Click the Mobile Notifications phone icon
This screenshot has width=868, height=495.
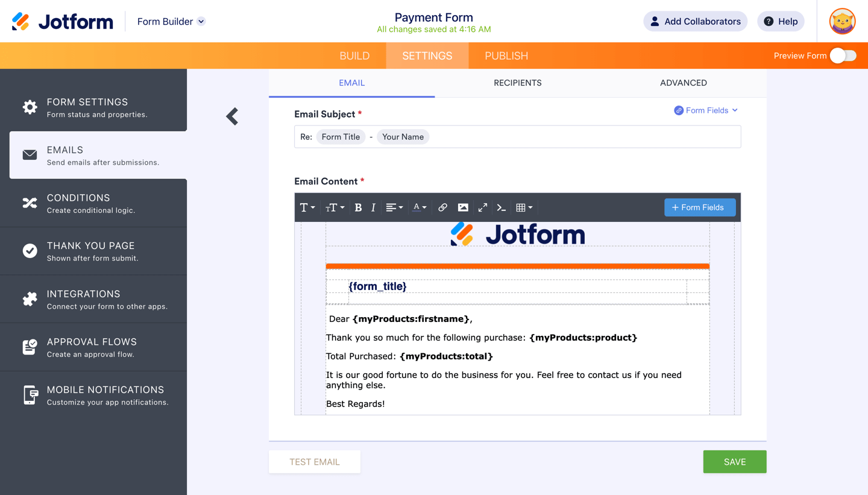tap(30, 395)
